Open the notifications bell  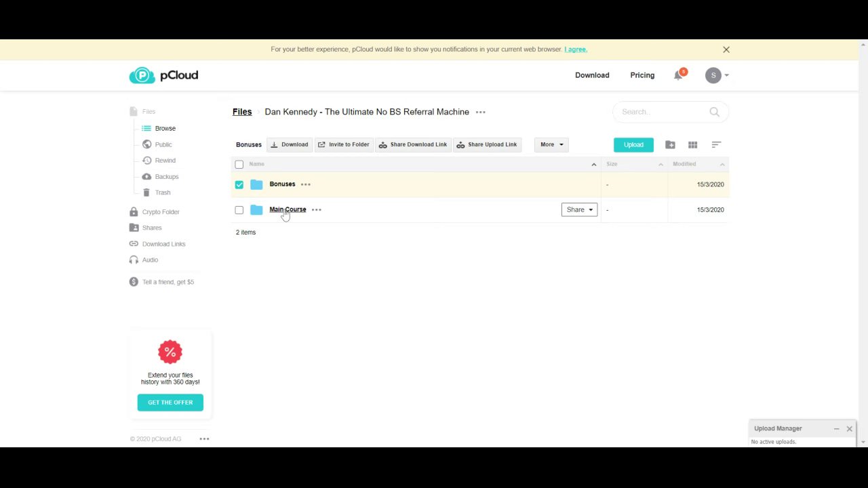(x=678, y=75)
